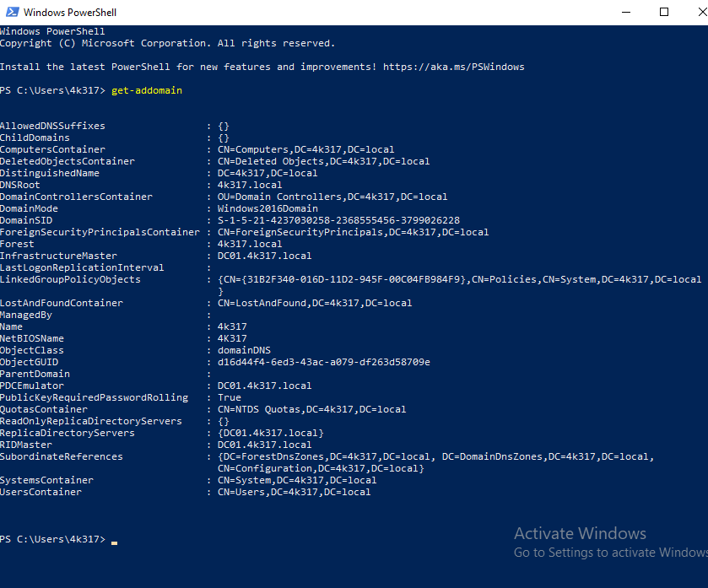The height and width of the screenshot is (588, 708).
Task: Click the PowerShell icon in the title bar
Action: pyautogui.click(x=10, y=12)
